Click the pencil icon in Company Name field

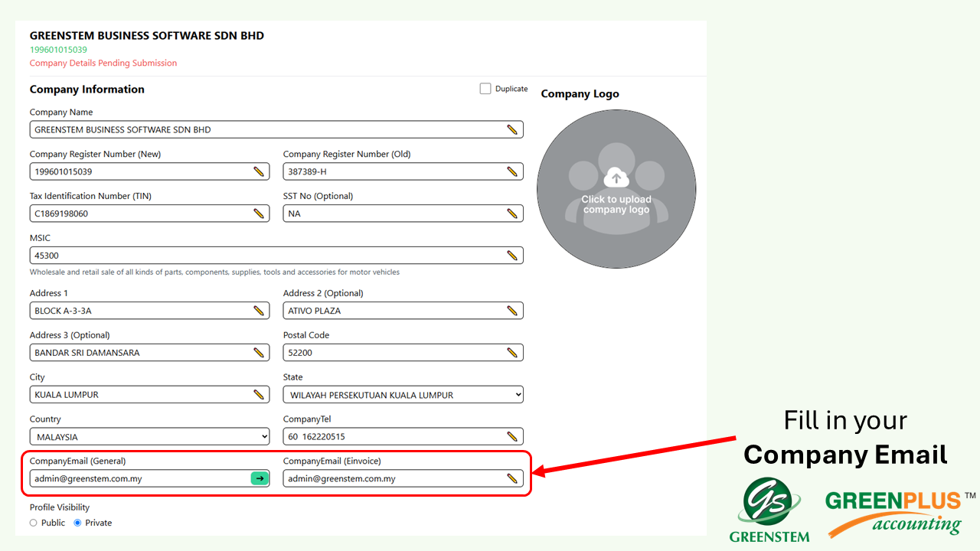512,130
